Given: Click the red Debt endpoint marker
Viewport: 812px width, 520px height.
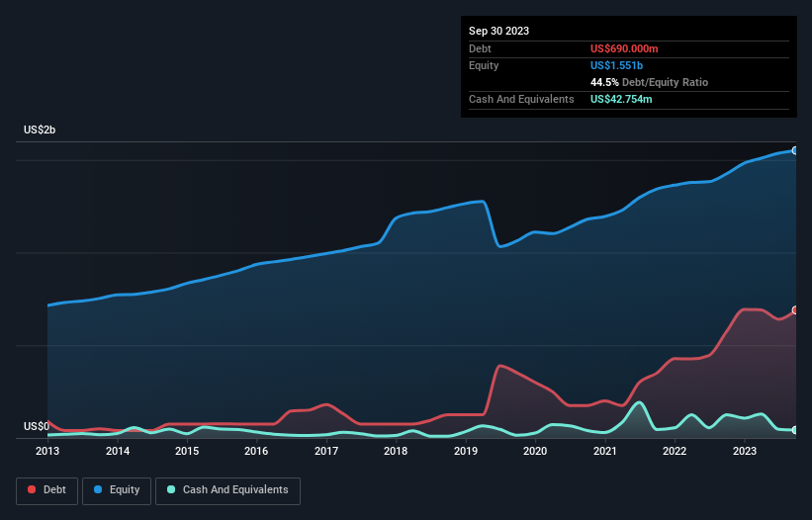Looking at the screenshot, I should pos(795,310).
